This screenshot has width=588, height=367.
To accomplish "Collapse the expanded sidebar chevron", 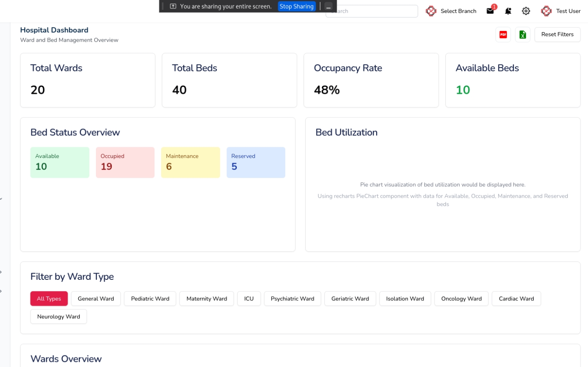I will (1, 199).
